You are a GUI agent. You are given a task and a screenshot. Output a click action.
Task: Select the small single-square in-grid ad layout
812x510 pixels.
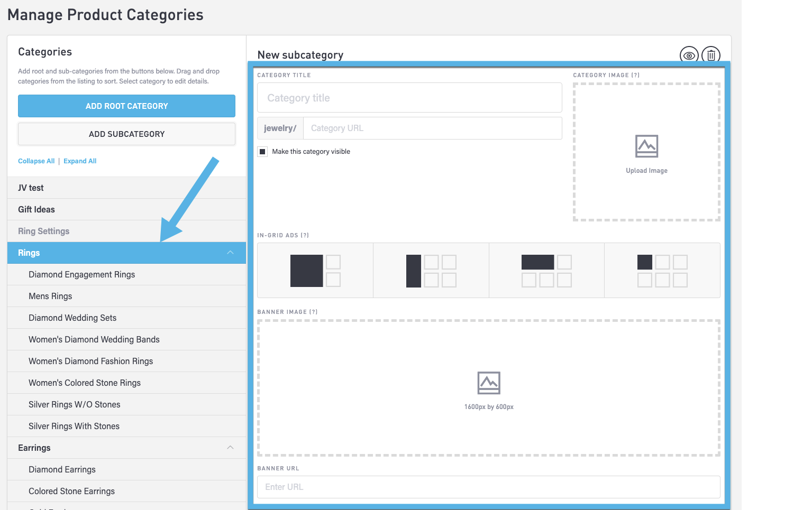tap(662, 271)
